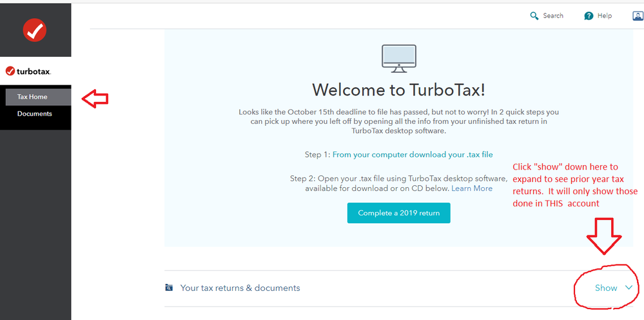The height and width of the screenshot is (320, 644).
Task: Open the Learn More link
Action: 471,188
